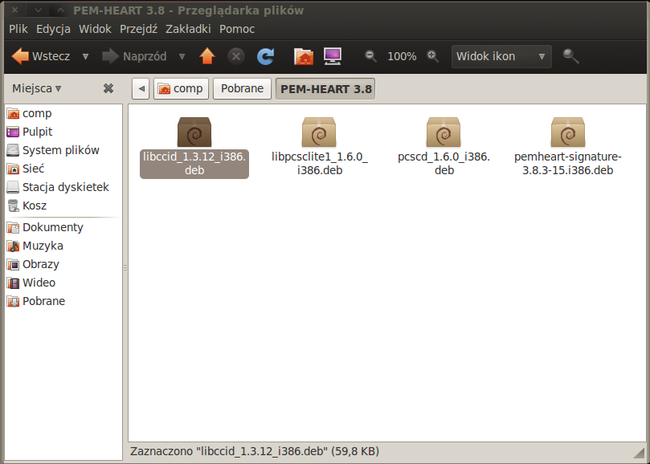Zoom in with plus magnifier
650x464 pixels.
pyautogui.click(x=433, y=56)
